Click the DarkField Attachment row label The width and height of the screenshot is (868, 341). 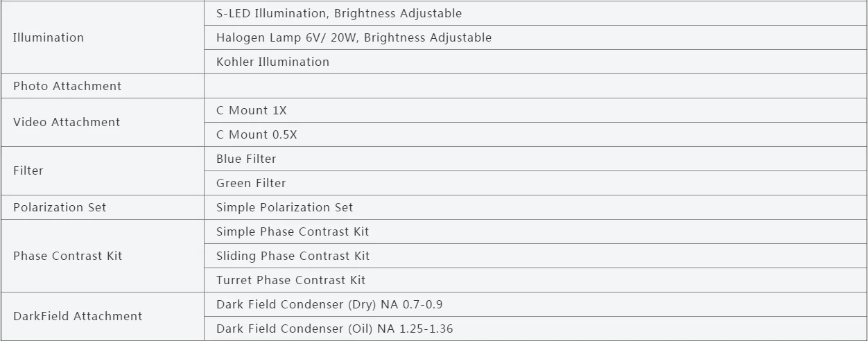click(x=78, y=316)
